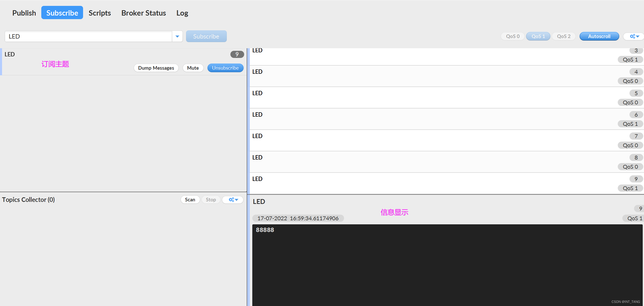Open the Broker Status tab
Screen dimensions: 644x306
tap(143, 13)
